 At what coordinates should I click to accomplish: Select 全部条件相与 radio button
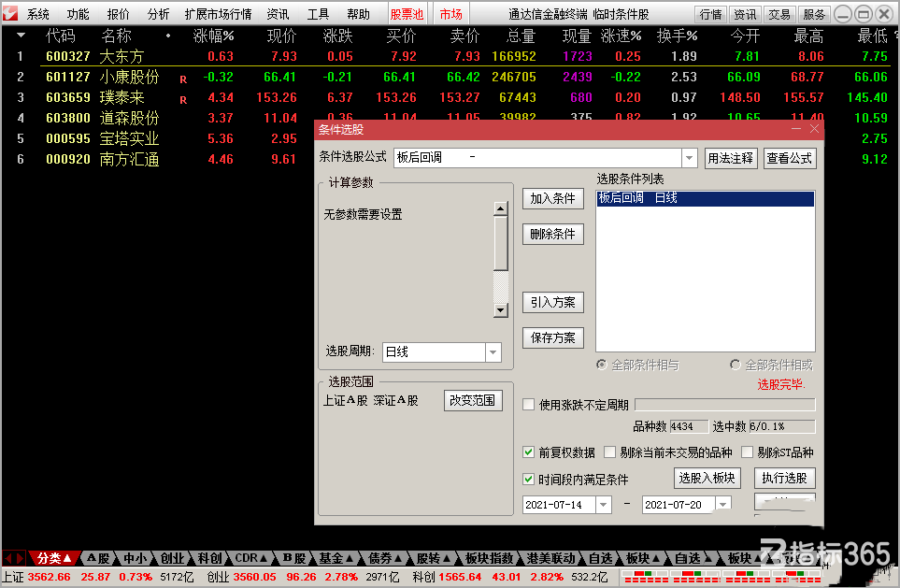[x=602, y=365]
